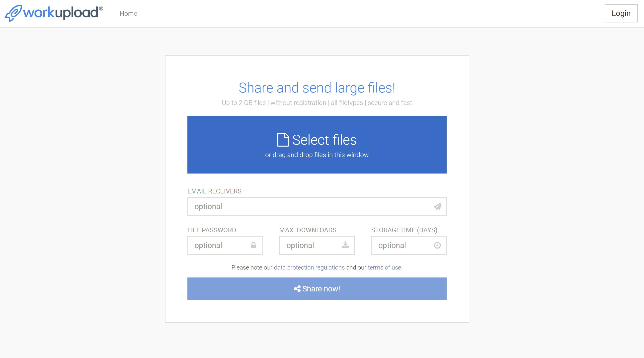Click the workupload rocket logo icon

tap(13, 13)
